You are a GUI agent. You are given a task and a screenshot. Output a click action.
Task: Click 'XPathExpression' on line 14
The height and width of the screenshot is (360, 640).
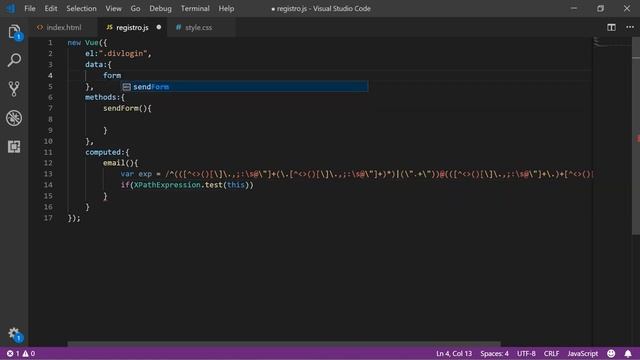click(167, 185)
